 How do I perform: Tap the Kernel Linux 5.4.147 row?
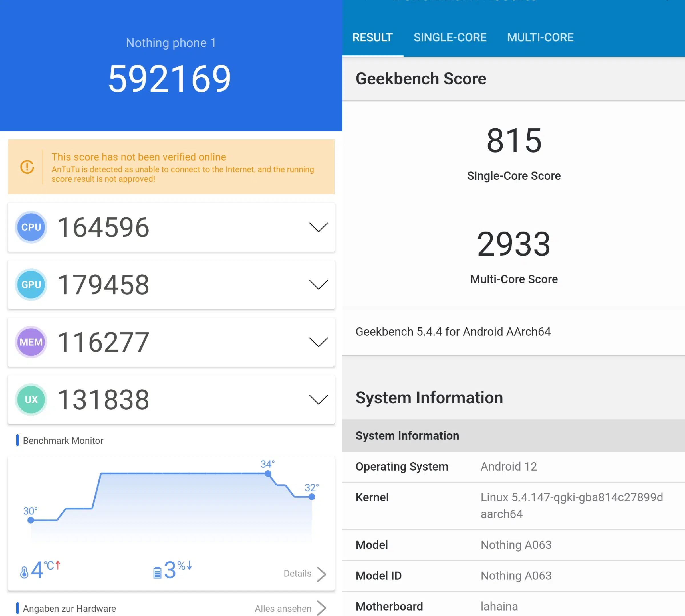[513, 506]
